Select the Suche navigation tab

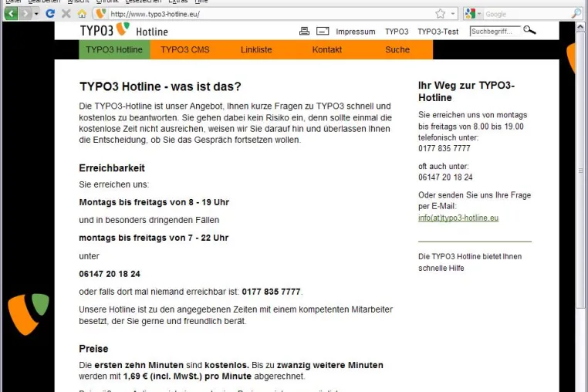(x=397, y=50)
